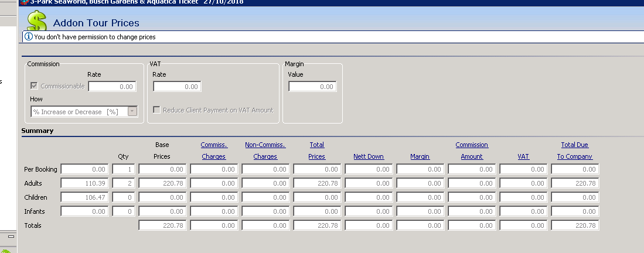
Task: Click the Totals Total Due To Company field
Action: [x=575, y=225]
